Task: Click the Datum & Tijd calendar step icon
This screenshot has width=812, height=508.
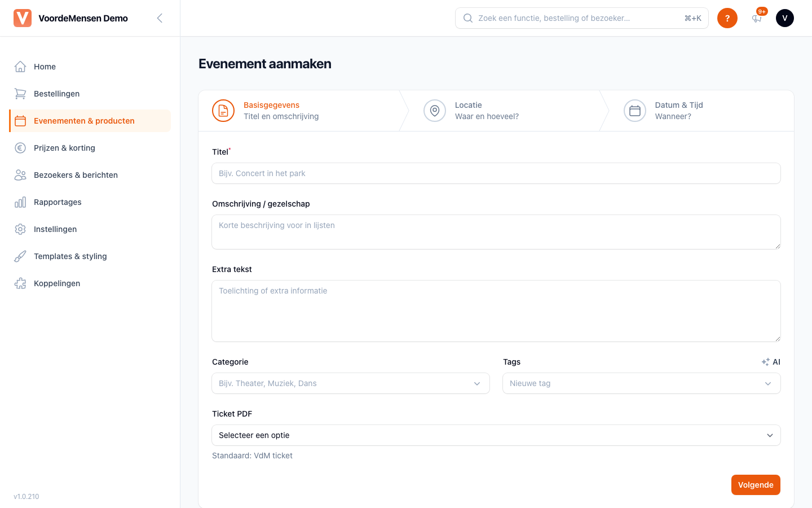Action: pyautogui.click(x=635, y=111)
